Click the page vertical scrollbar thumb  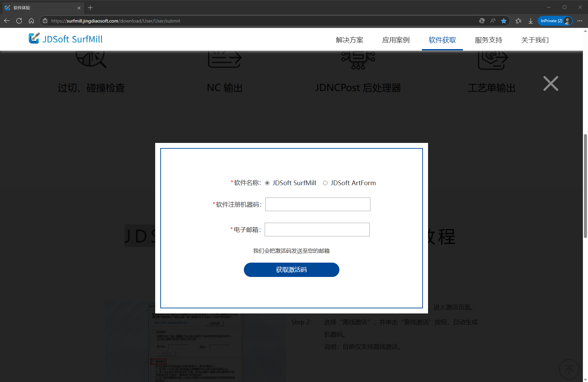pos(585,186)
